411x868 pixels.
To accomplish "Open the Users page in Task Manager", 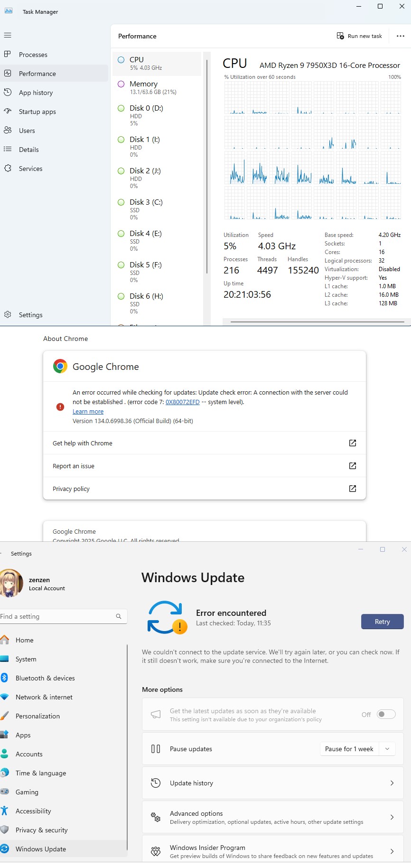I will tap(54, 131).
